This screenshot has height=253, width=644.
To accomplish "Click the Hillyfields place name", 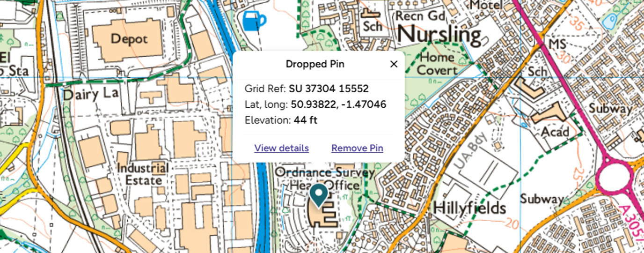I will pyautogui.click(x=469, y=208).
